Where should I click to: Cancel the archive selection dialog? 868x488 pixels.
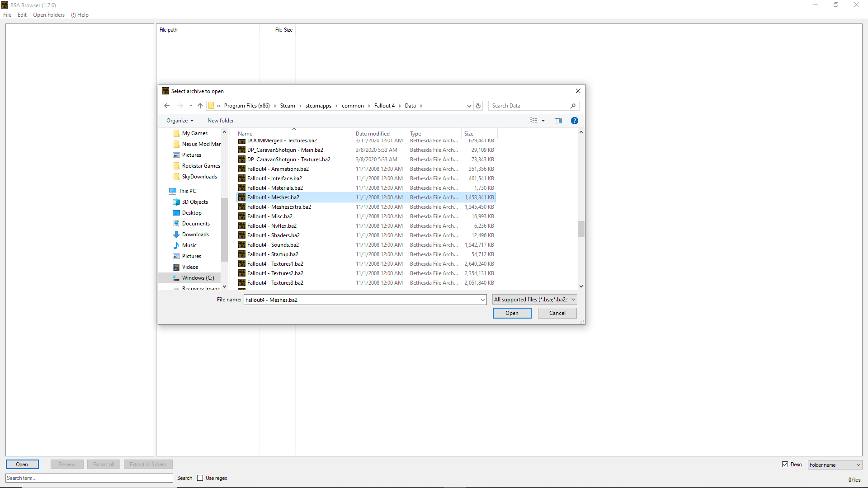coord(557,313)
